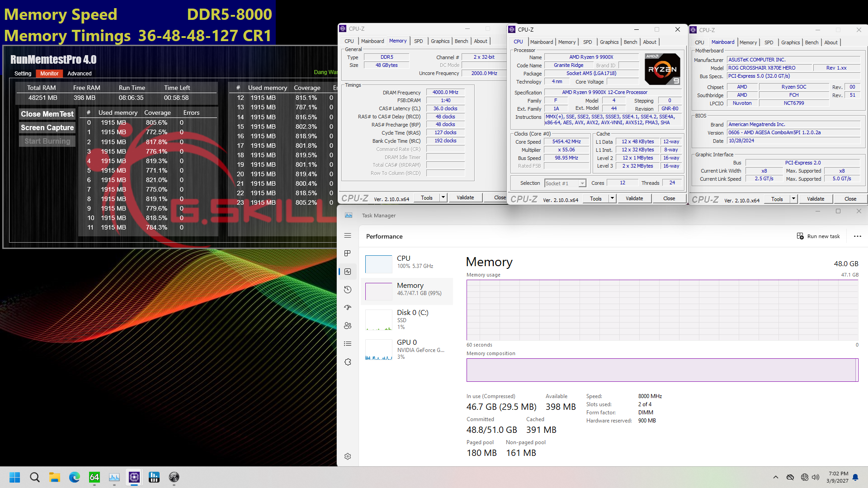
Task: Open Processes view in Task Manager sidebar
Action: click(x=348, y=253)
